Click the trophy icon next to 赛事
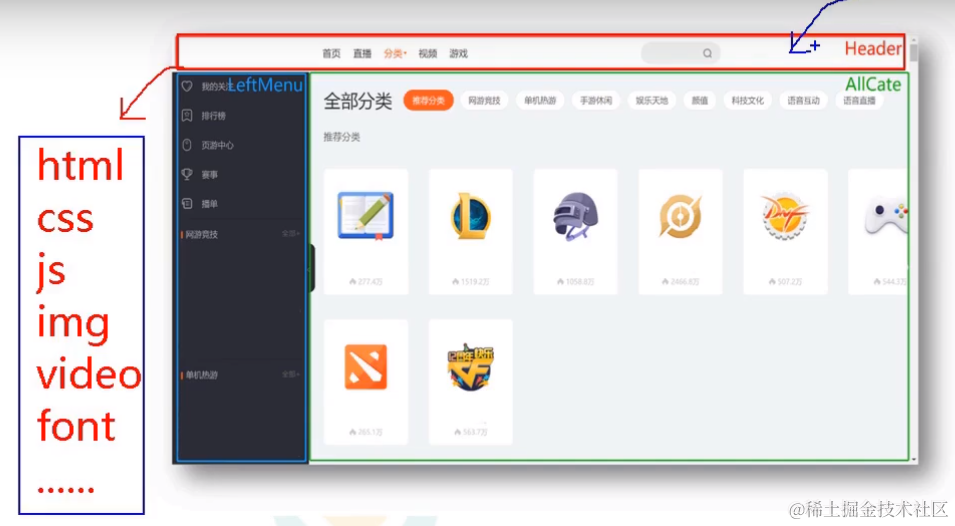This screenshot has width=955, height=526. [187, 174]
